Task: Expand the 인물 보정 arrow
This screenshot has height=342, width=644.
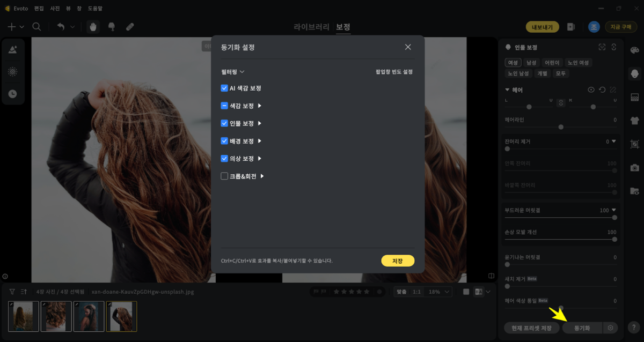Action: click(260, 123)
